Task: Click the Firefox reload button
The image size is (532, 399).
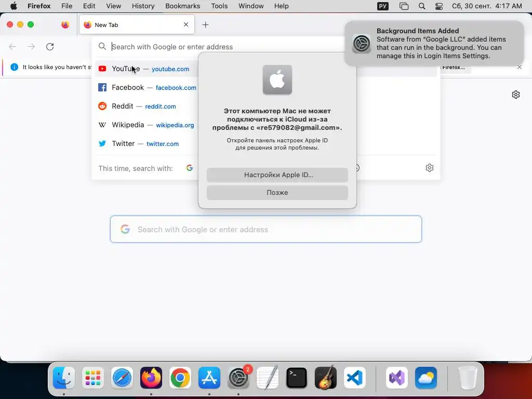Action: 50,47
